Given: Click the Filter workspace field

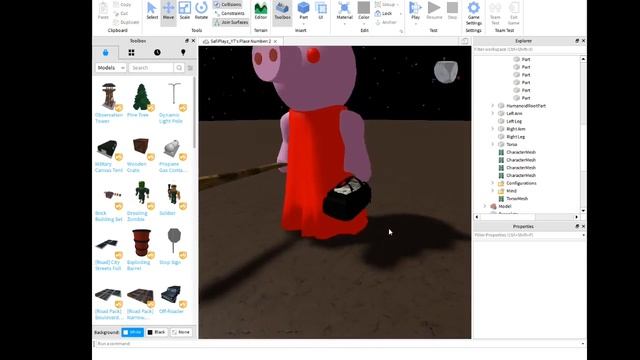Looking at the screenshot, I should click(x=527, y=49).
